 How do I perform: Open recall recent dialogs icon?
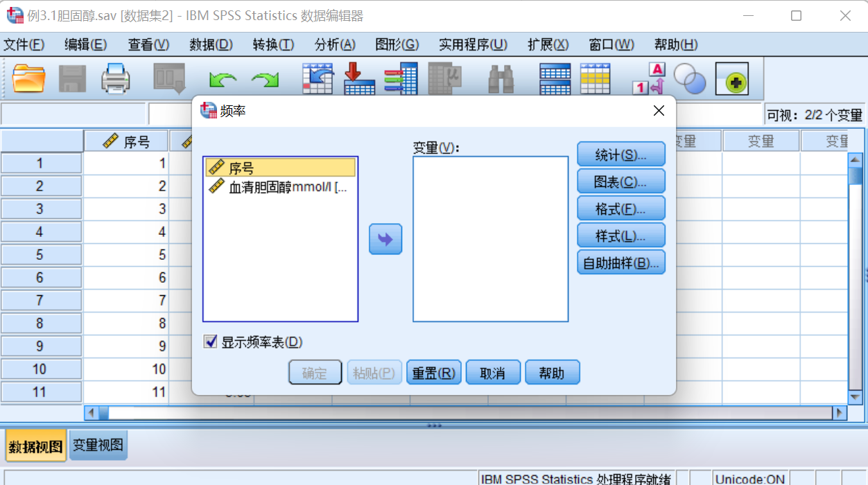(x=169, y=78)
